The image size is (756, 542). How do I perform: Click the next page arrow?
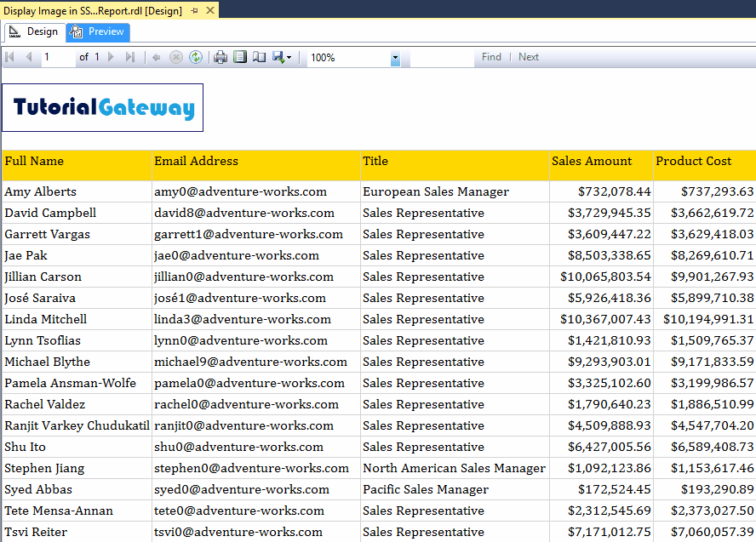[108, 57]
